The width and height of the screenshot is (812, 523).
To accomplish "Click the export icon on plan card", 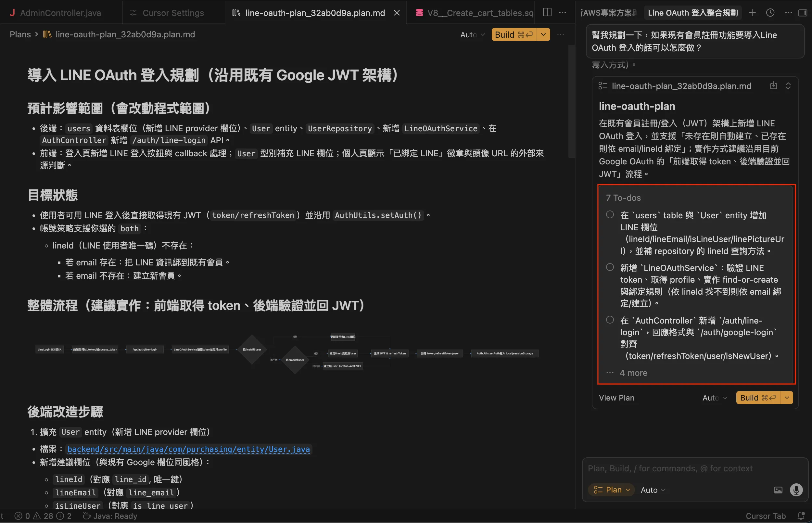I will point(773,85).
